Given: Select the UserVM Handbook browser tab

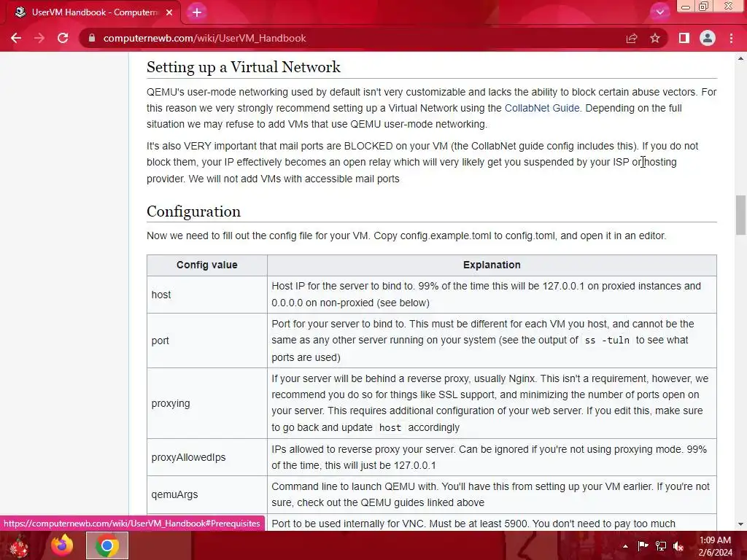Looking at the screenshot, I should tap(93, 12).
